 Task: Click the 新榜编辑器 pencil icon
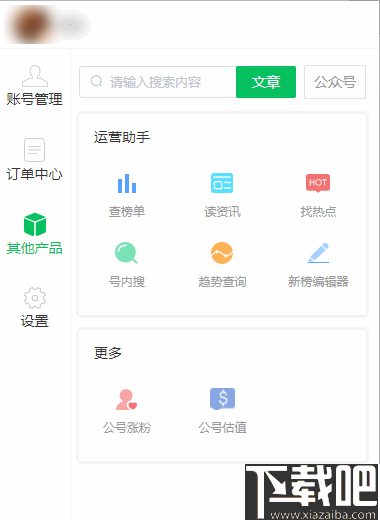coord(318,253)
